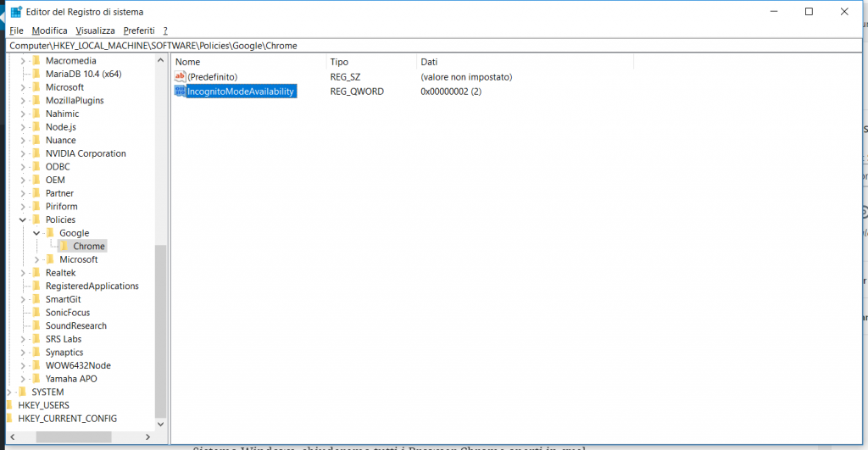The image size is (868, 450).
Task: Click the (valore non impostato) data cell
Action: coord(466,77)
